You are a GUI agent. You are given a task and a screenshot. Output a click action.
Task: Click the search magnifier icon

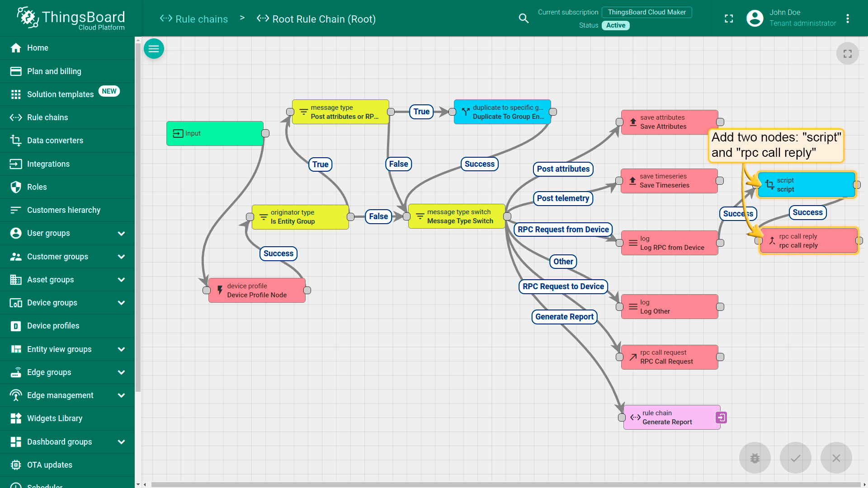(524, 19)
